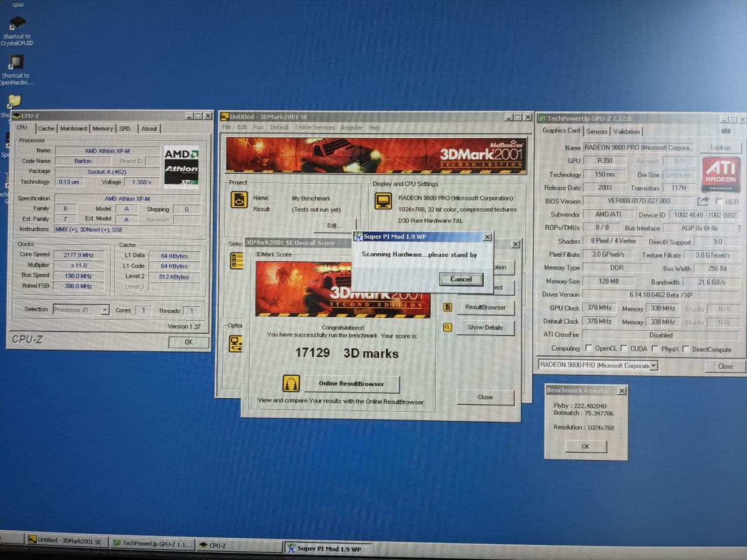Image resolution: width=747 pixels, height=560 pixels.
Task: Close the Benchmark Results window via X
Action: [622, 390]
